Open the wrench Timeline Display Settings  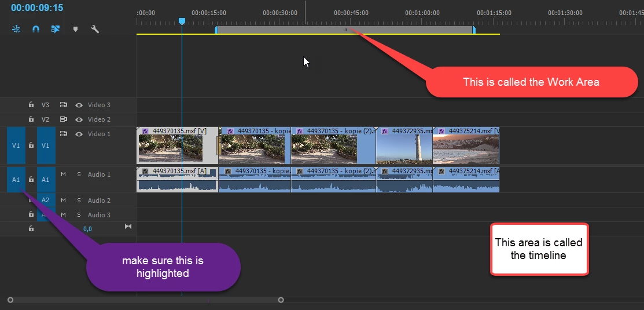click(x=95, y=29)
